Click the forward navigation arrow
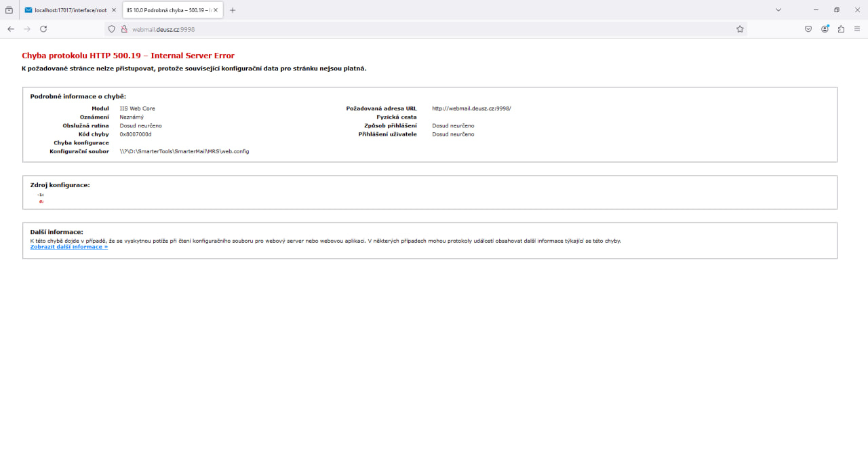The height and width of the screenshot is (470, 868). 27,29
